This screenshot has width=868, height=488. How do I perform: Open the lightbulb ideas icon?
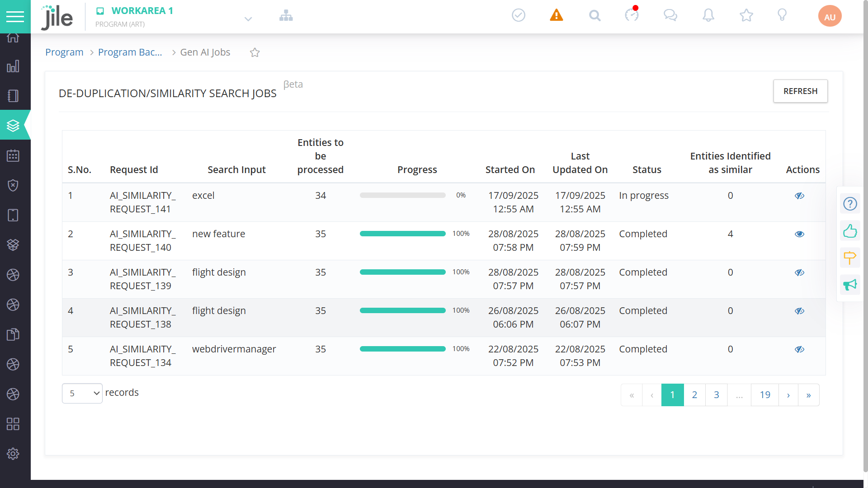(x=782, y=15)
